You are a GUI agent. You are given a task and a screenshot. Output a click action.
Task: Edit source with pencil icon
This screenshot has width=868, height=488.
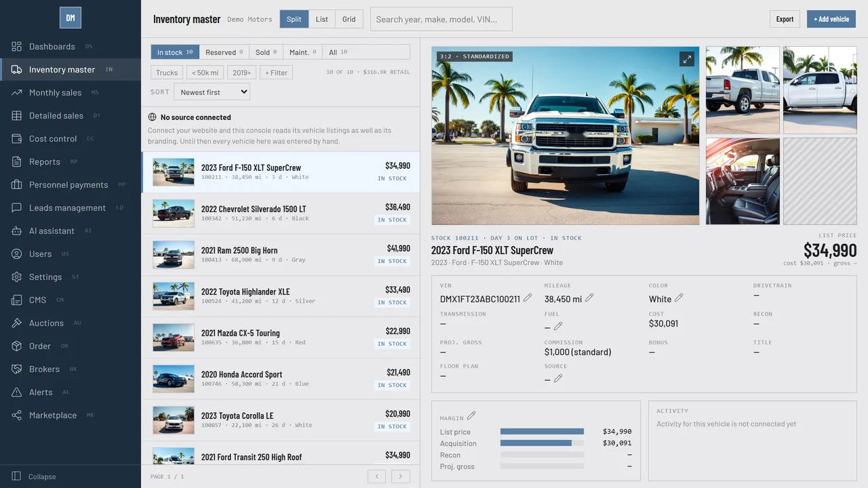[x=558, y=378]
